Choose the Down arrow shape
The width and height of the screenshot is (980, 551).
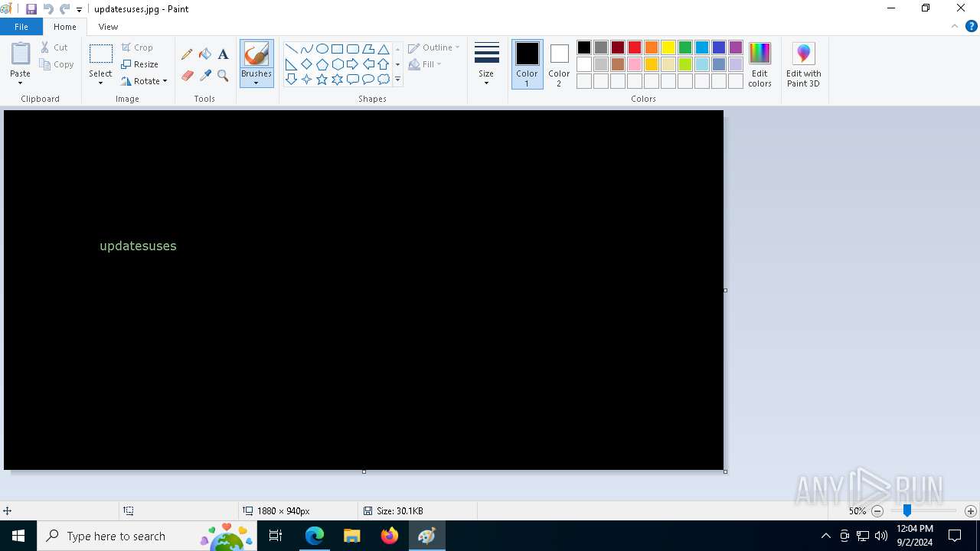pyautogui.click(x=292, y=79)
